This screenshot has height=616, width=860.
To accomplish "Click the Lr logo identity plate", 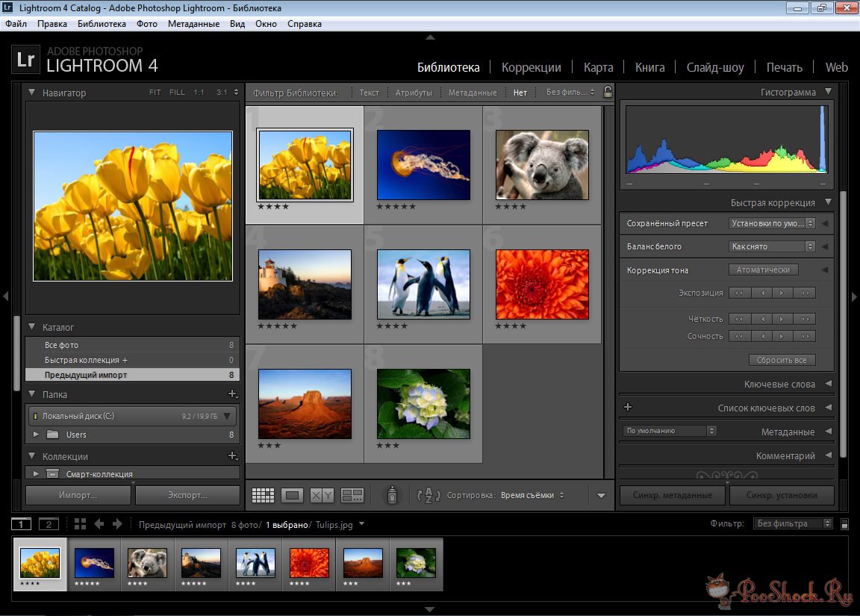I will (26, 59).
